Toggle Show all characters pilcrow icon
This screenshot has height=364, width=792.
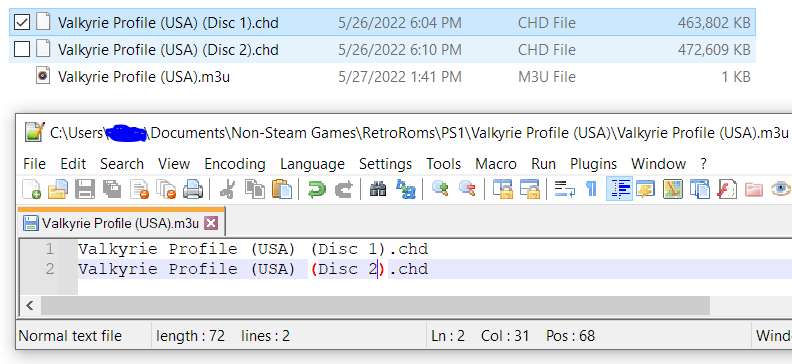coord(591,190)
